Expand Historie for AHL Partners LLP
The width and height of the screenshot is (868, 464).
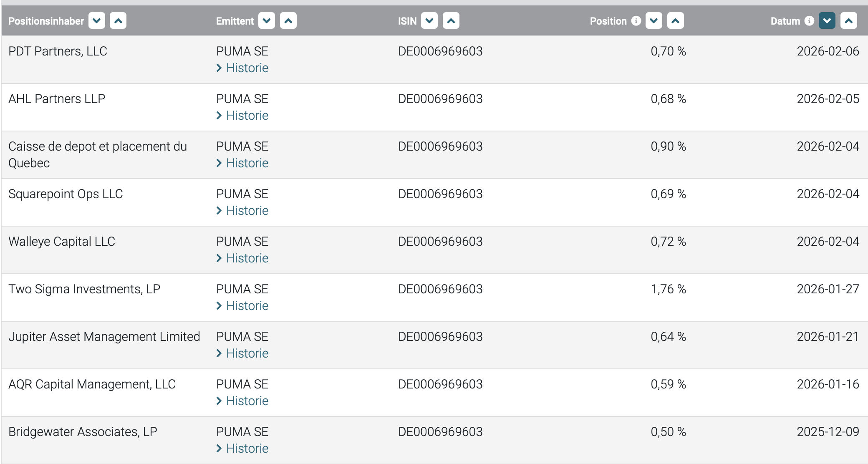(x=247, y=116)
